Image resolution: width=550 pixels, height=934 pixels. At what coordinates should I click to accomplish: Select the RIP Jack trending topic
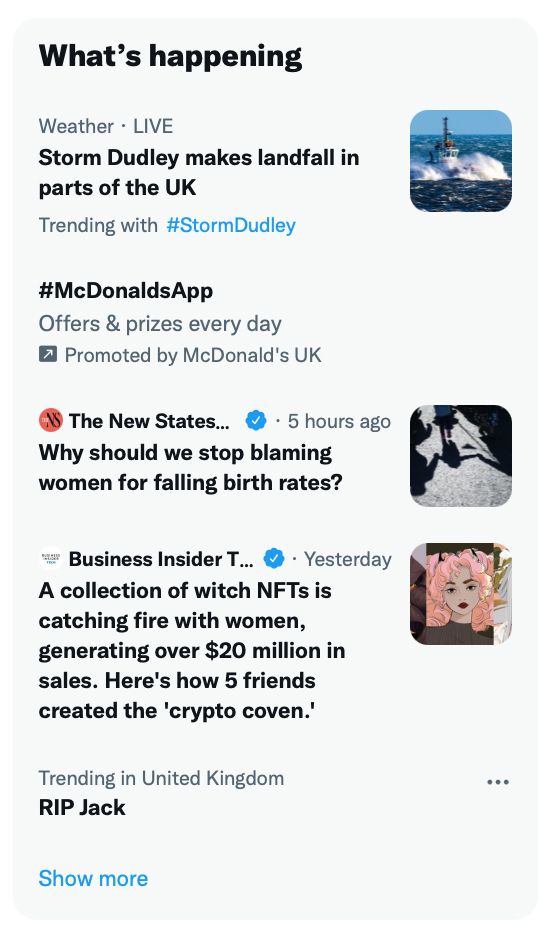click(82, 807)
